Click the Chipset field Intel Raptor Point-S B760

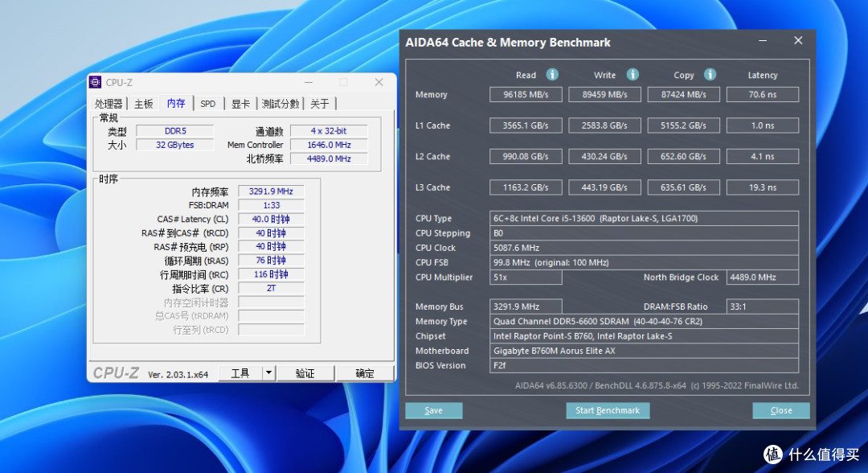click(645, 336)
